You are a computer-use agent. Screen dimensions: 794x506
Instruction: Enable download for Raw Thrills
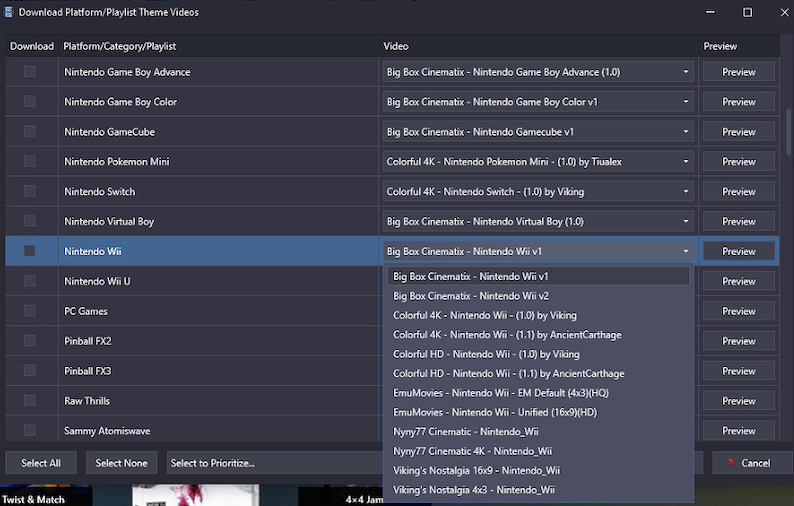[29, 400]
